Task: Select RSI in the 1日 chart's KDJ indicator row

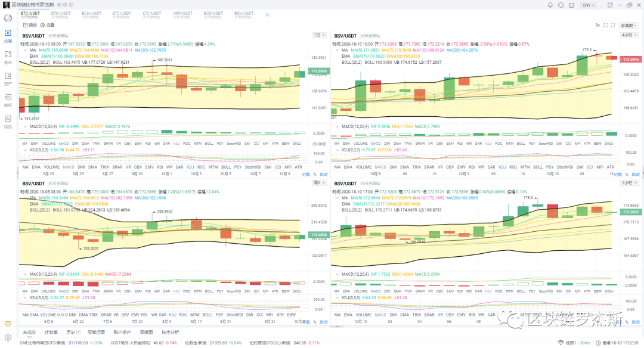Action: (160, 167)
